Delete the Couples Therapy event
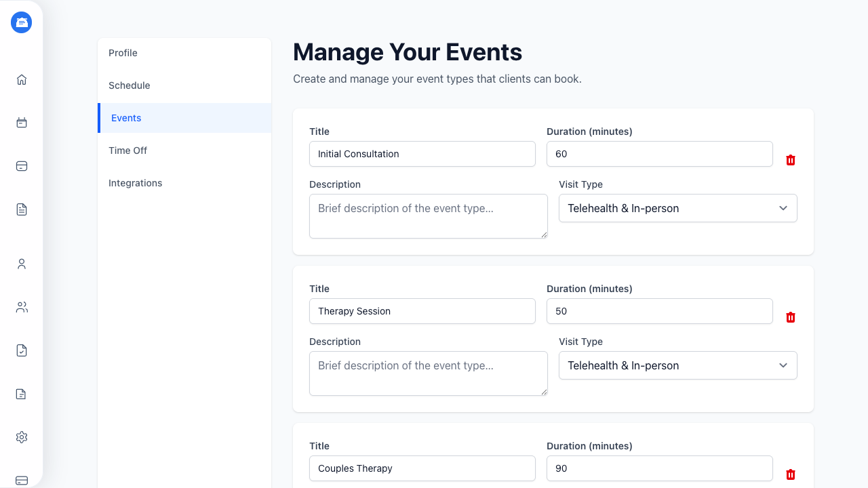The height and width of the screenshot is (488, 868). (790, 474)
